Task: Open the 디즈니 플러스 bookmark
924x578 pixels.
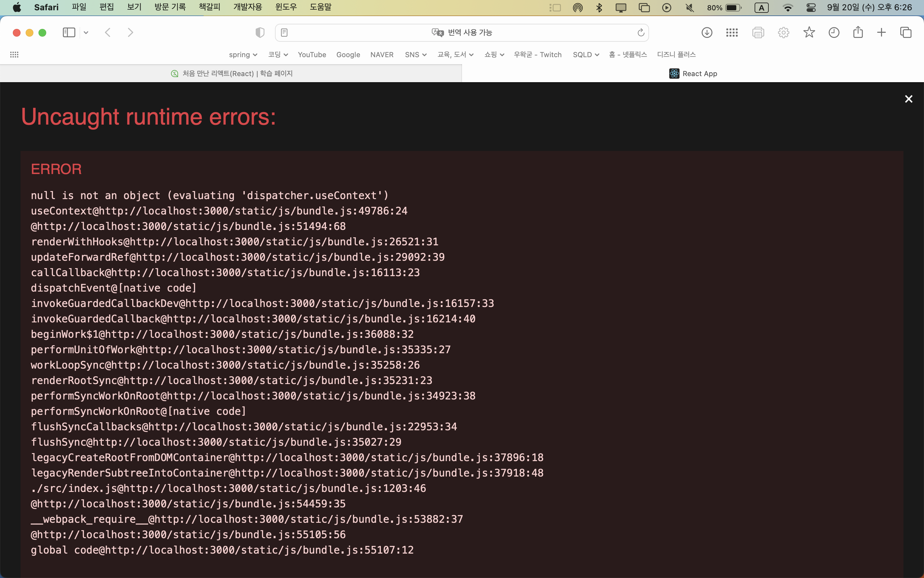Action: click(676, 55)
